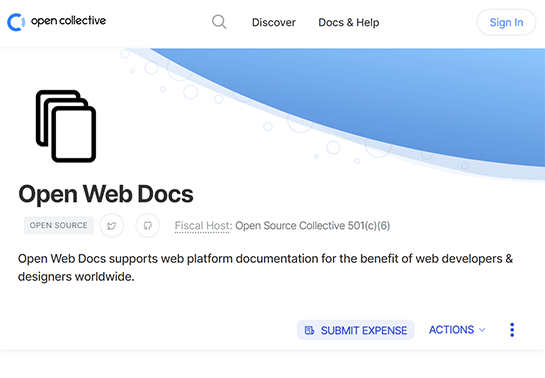Open the Open Collective logo home link
The height and width of the screenshot is (378, 545).
[57, 22]
